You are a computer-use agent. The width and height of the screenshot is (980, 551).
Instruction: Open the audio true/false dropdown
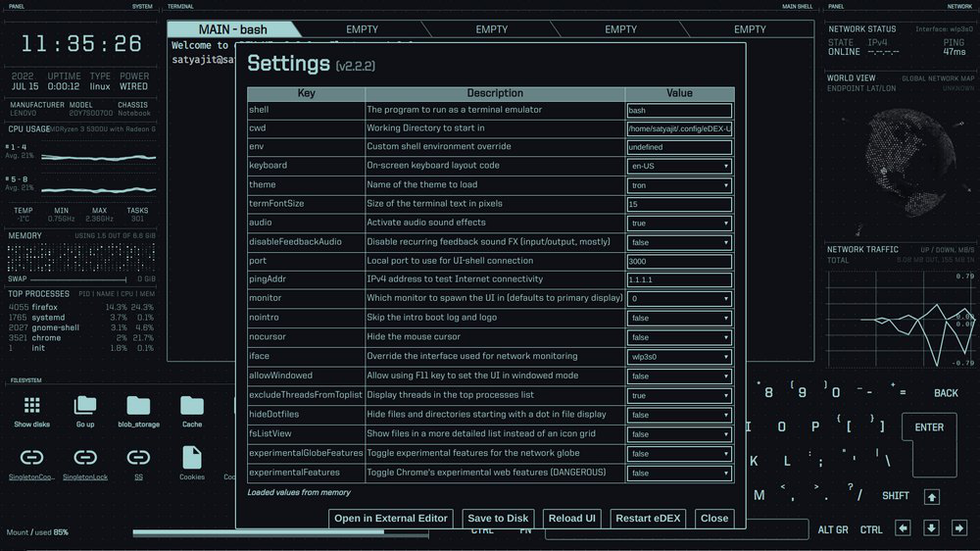click(679, 224)
